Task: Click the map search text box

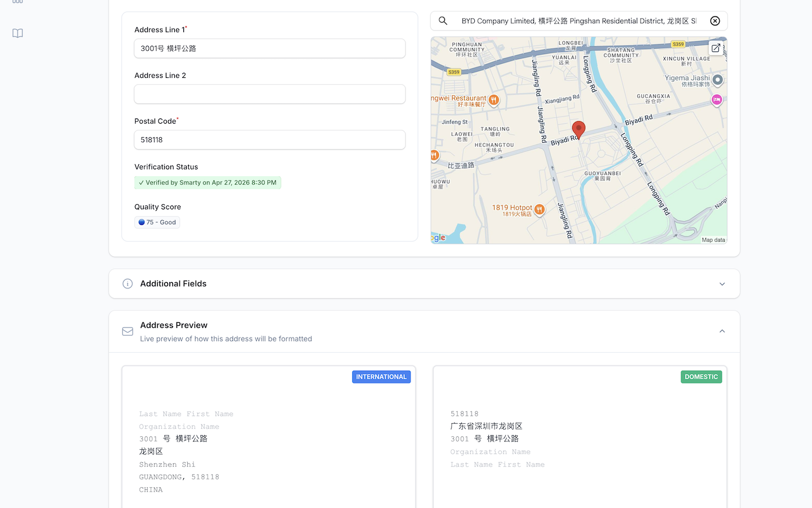Action: (579, 21)
